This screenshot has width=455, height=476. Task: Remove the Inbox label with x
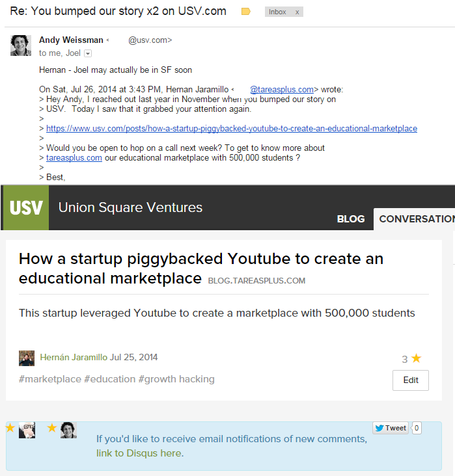tap(297, 12)
